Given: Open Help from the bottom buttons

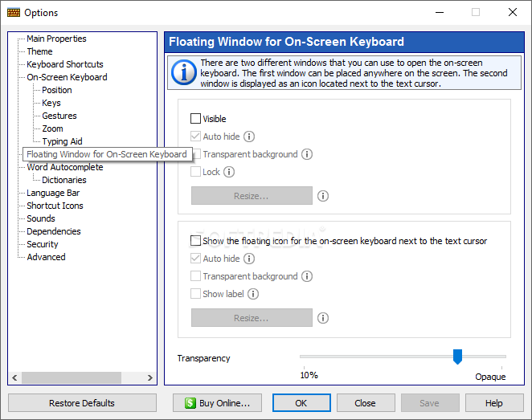Looking at the screenshot, I should [494, 403].
